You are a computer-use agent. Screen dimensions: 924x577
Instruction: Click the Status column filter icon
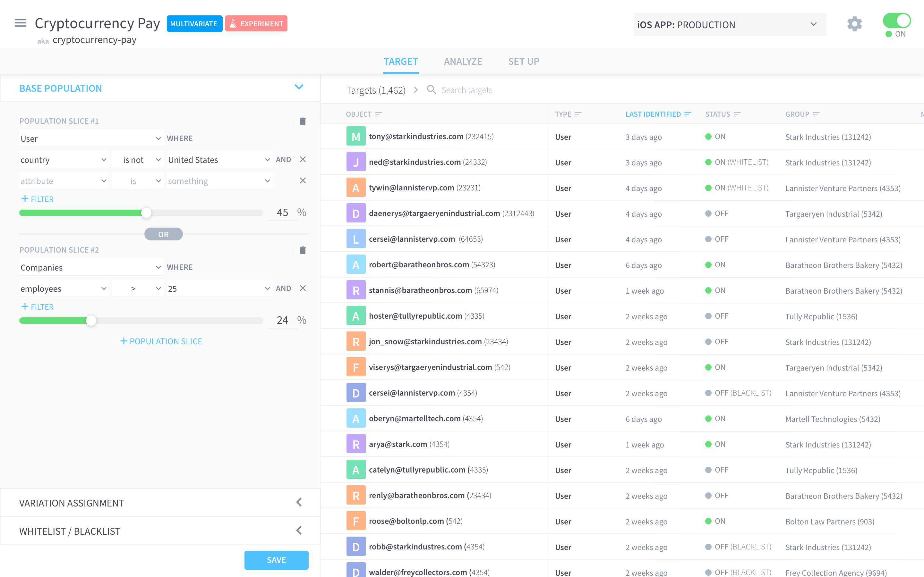click(x=737, y=114)
